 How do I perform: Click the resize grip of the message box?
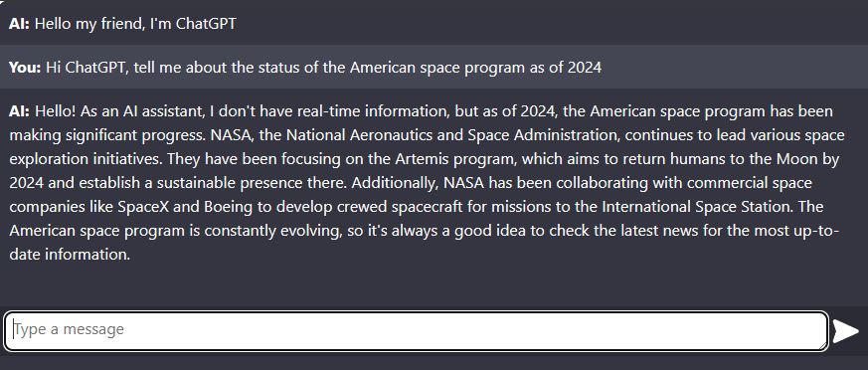(823, 345)
